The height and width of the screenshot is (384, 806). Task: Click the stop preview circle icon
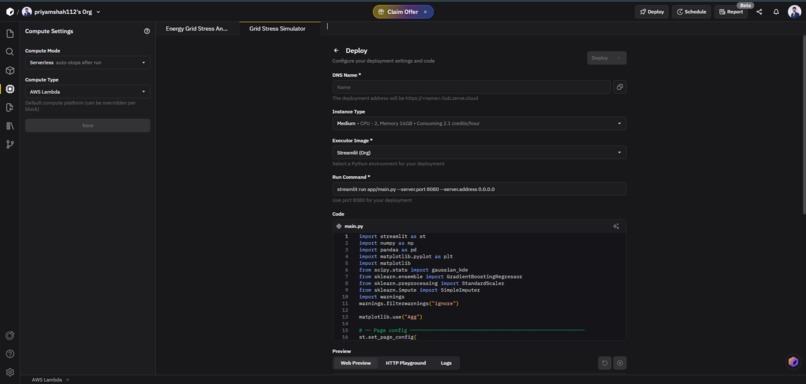click(x=620, y=363)
